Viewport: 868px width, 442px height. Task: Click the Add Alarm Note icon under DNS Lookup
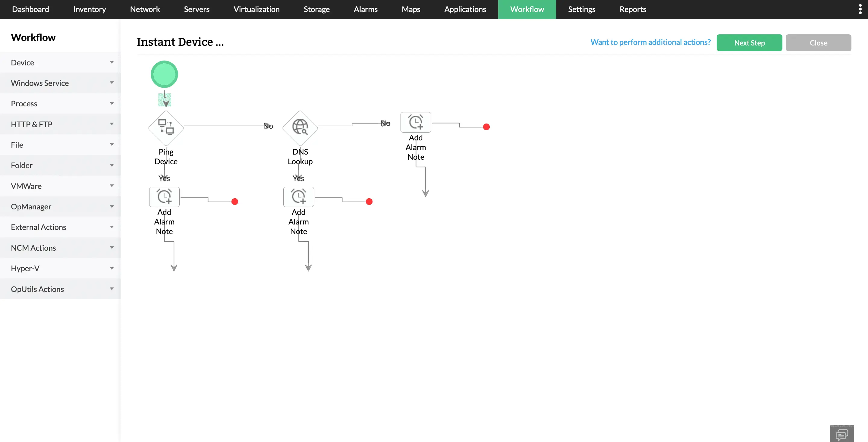[x=299, y=196]
